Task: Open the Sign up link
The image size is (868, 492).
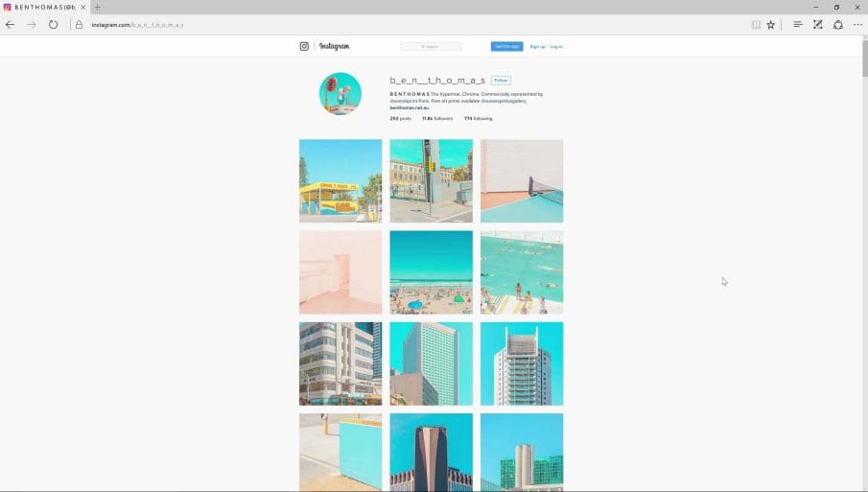Action: pos(537,46)
